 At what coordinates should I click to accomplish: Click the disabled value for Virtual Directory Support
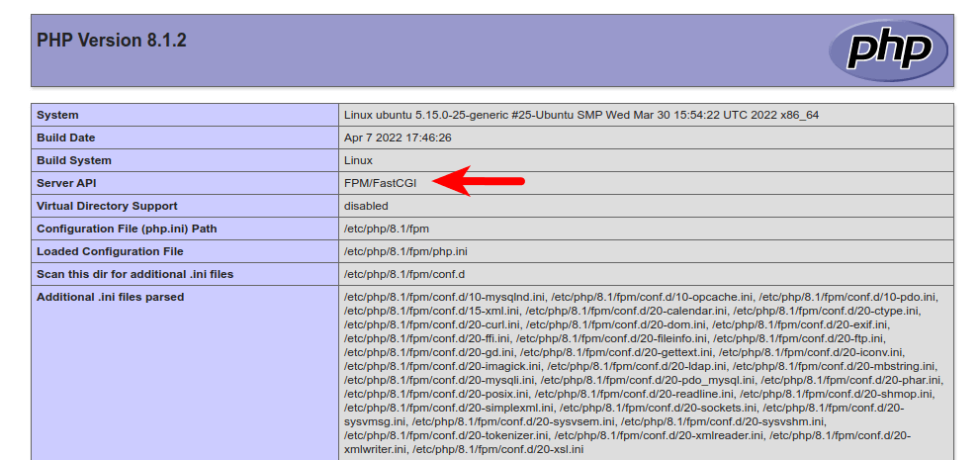(366, 206)
